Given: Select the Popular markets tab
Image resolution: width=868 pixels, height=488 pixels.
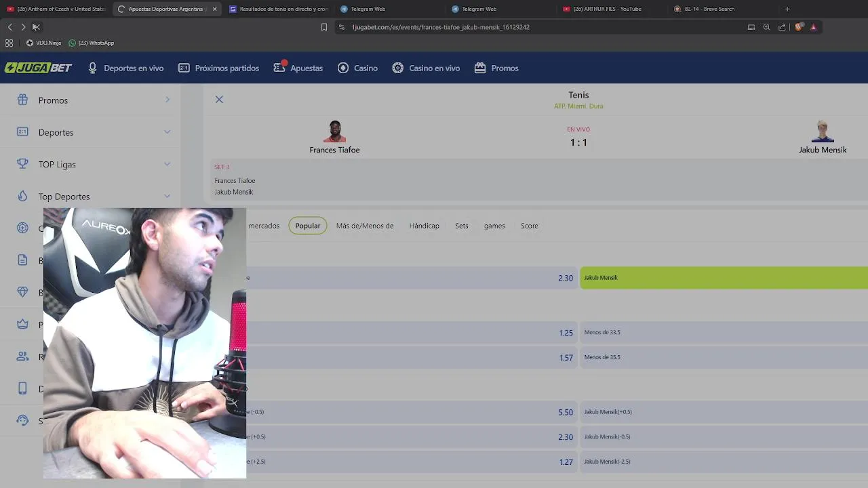Looking at the screenshot, I should tap(308, 226).
